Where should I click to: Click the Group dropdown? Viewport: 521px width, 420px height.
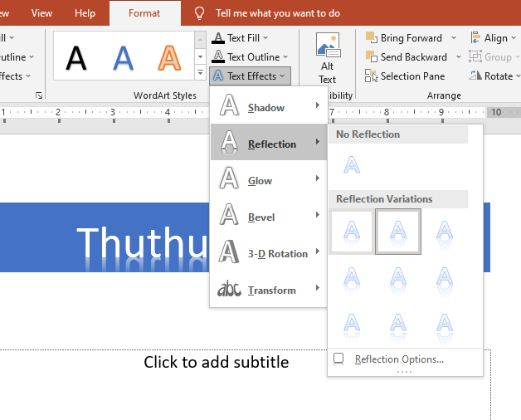coord(494,57)
